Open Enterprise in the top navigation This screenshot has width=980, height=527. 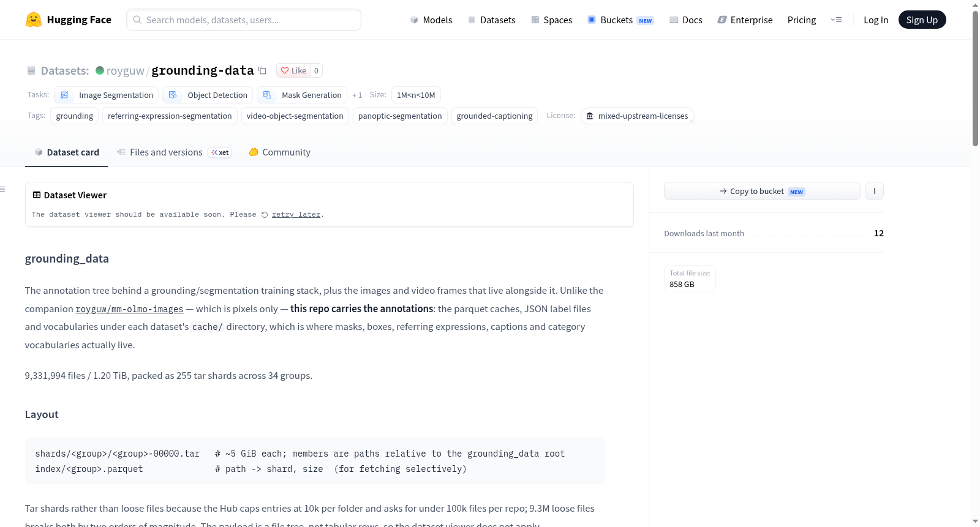point(745,20)
